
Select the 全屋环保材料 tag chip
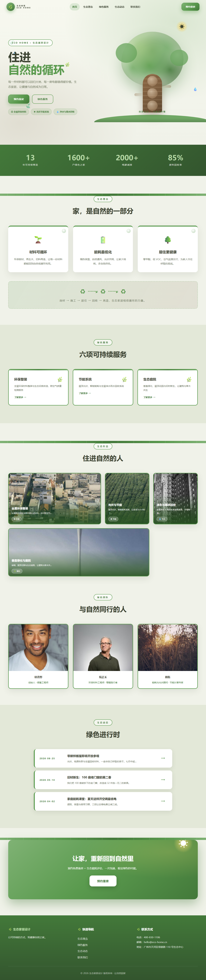click(x=19, y=112)
